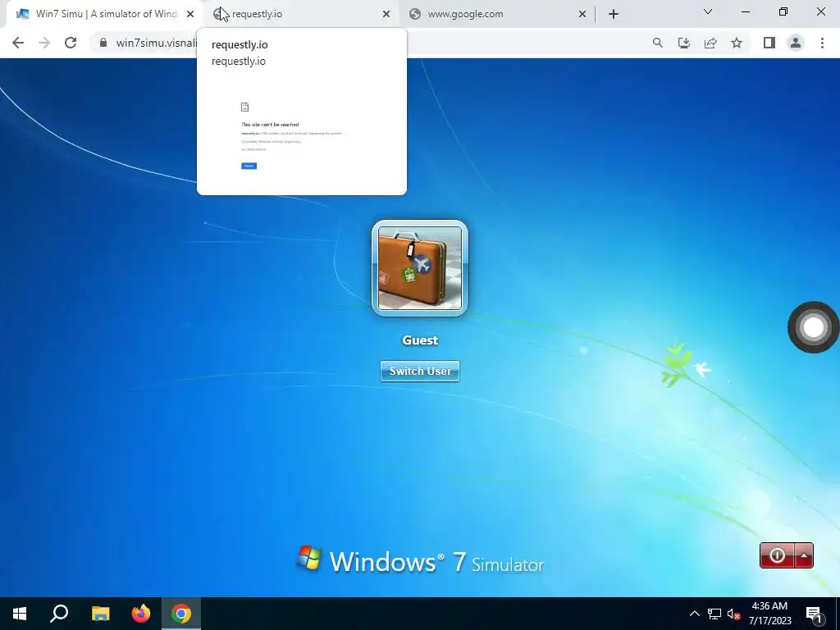The image size is (840, 630).
Task: Click the red power button in simulator
Action: (777, 555)
